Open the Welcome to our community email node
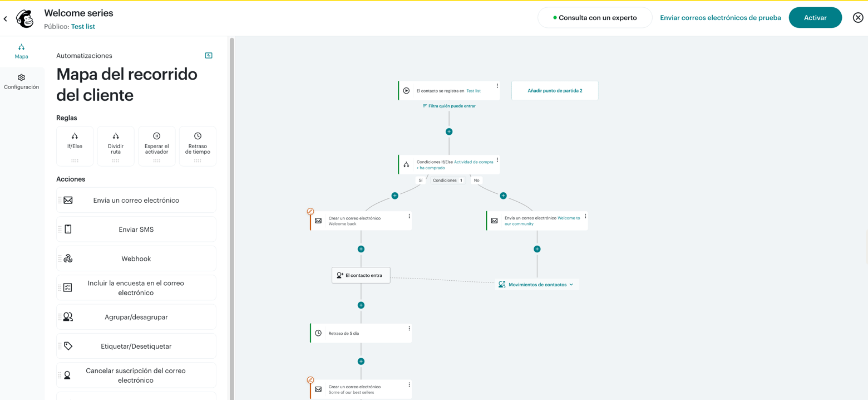868x400 pixels. pyautogui.click(x=537, y=221)
